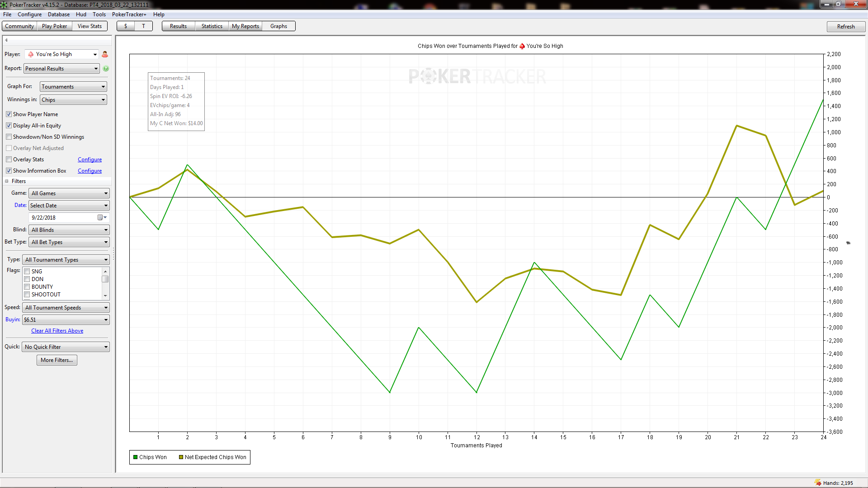The width and height of the screenshot is (868, 488).
Task: Toggle Show Player Name checkbox
Action: (9, 114)
